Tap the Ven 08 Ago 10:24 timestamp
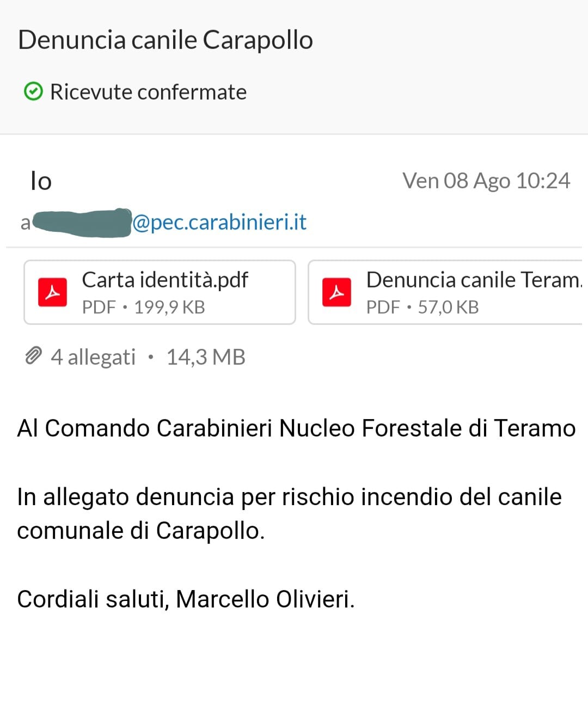The image size is (588, 724). (486, 181)
